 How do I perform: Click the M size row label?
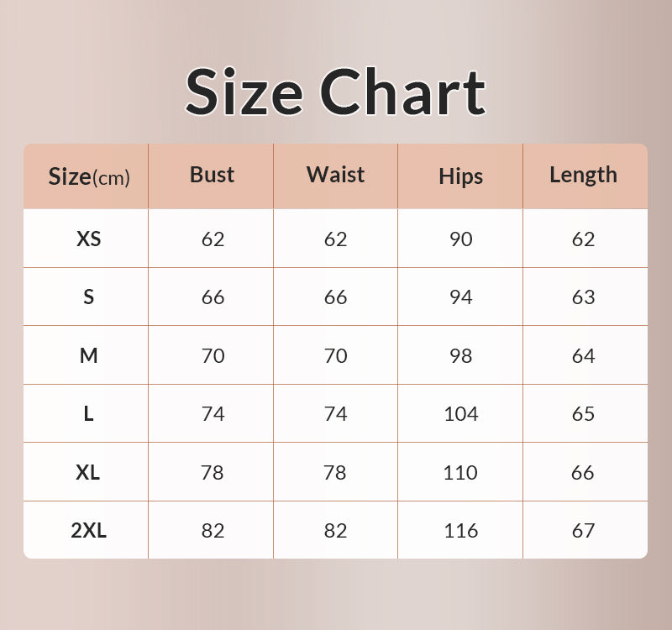click(x=88, y=356)
